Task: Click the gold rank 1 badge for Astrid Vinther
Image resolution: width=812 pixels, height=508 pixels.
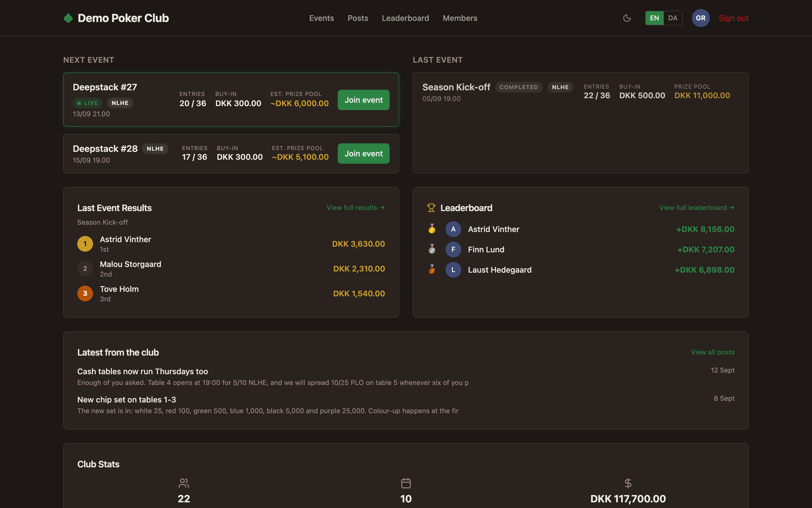Action: point(85,244)
